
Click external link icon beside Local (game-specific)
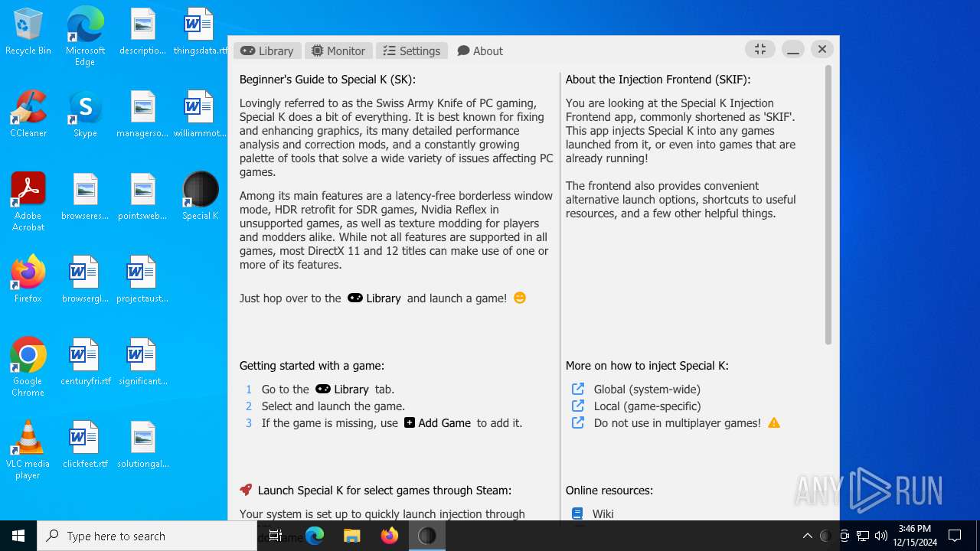pyautogui.click(x=578, y=406)
